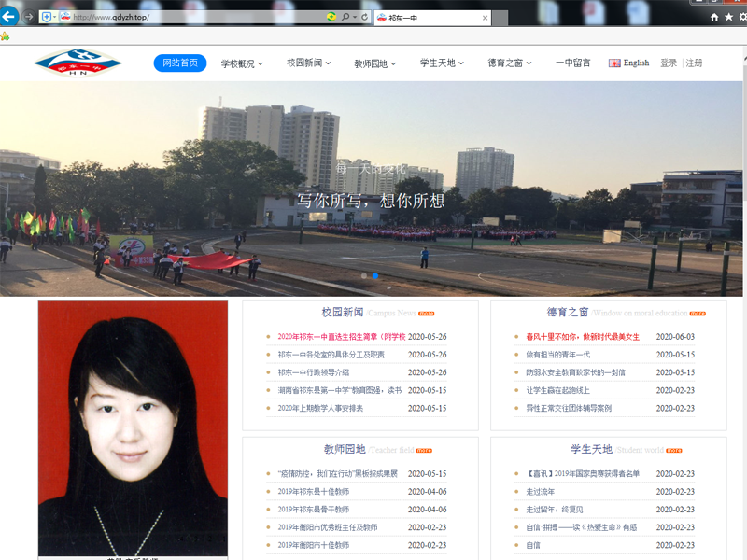Open 祁东一中行政领导介绍 article
The image size is (747, 560).
tap(314, 372)
